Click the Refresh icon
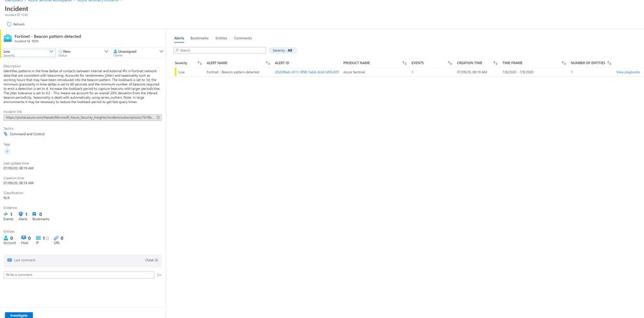The image size is (644, 318). point(9,25)
